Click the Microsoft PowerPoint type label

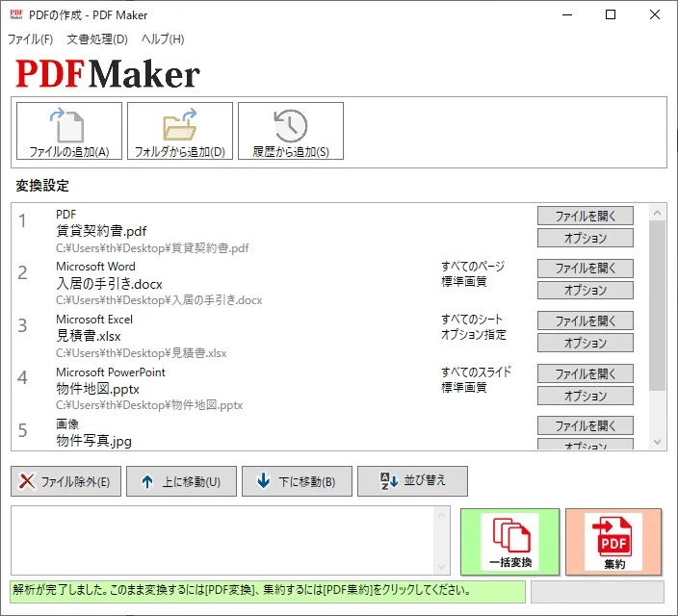111,372
